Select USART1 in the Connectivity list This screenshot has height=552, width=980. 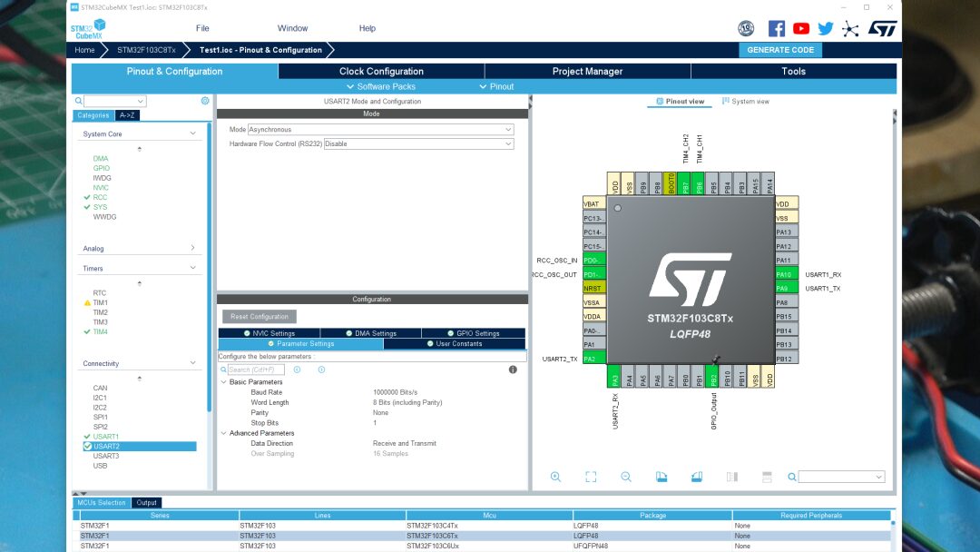pyautogui.click(x=105, y=437)
